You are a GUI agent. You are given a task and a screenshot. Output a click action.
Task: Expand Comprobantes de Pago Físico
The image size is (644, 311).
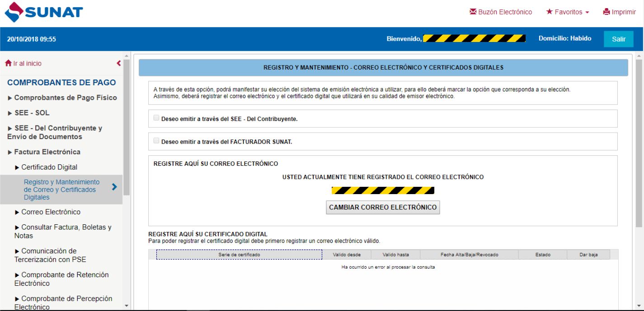[x=62, y=97]
